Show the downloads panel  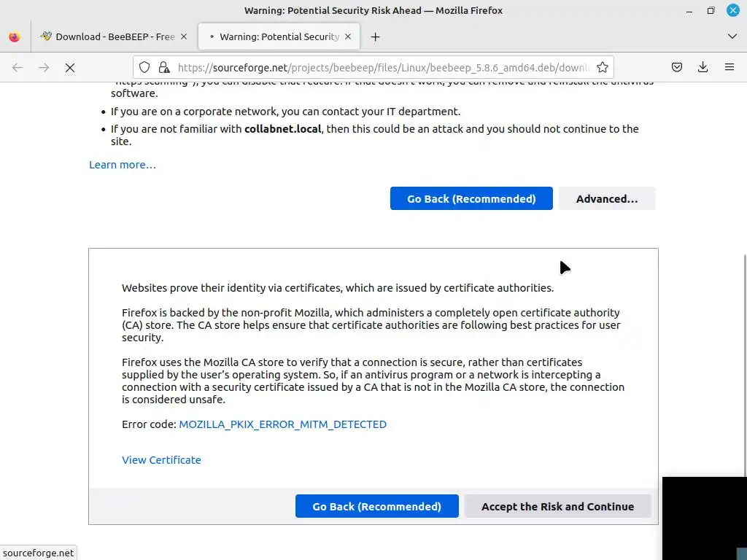click(703, 67)
